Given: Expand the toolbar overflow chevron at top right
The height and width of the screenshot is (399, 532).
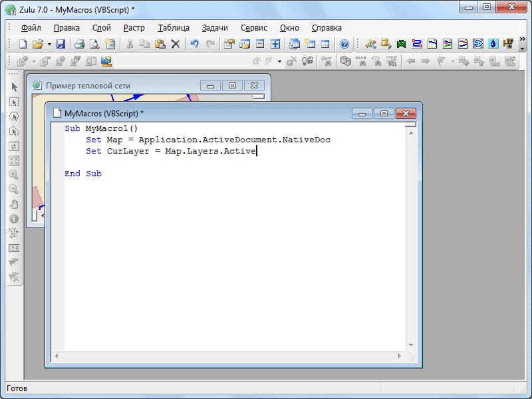Looking at the screenshot, I should pos(522,39).
